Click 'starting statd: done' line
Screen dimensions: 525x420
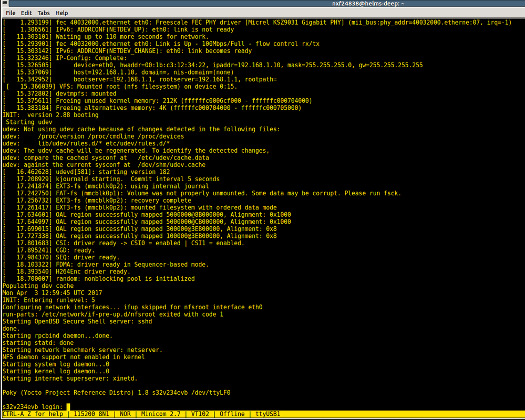coord(38,343)
